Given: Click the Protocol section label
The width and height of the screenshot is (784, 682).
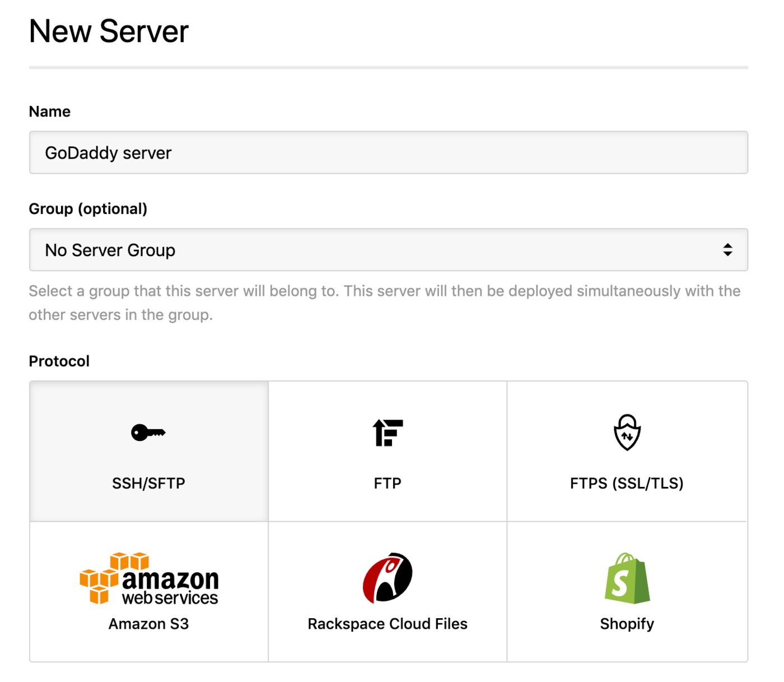Looking at the screenshot, I should point(59,361).
